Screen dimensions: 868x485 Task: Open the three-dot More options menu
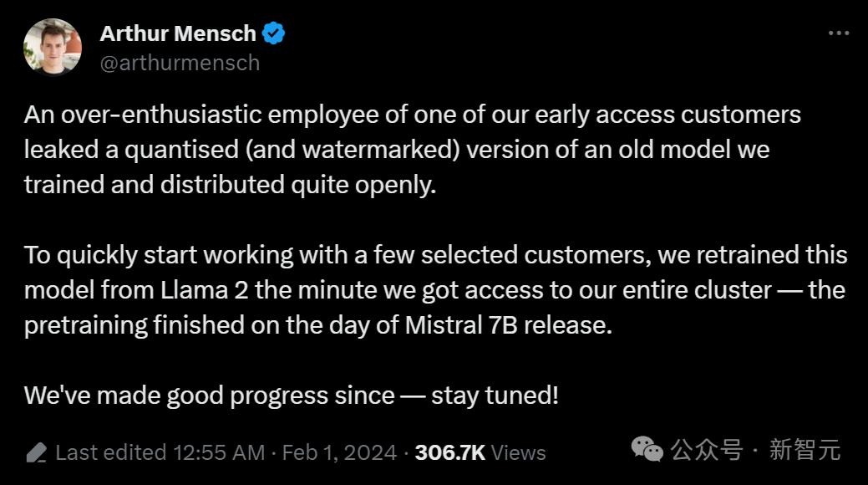[838, 33]
